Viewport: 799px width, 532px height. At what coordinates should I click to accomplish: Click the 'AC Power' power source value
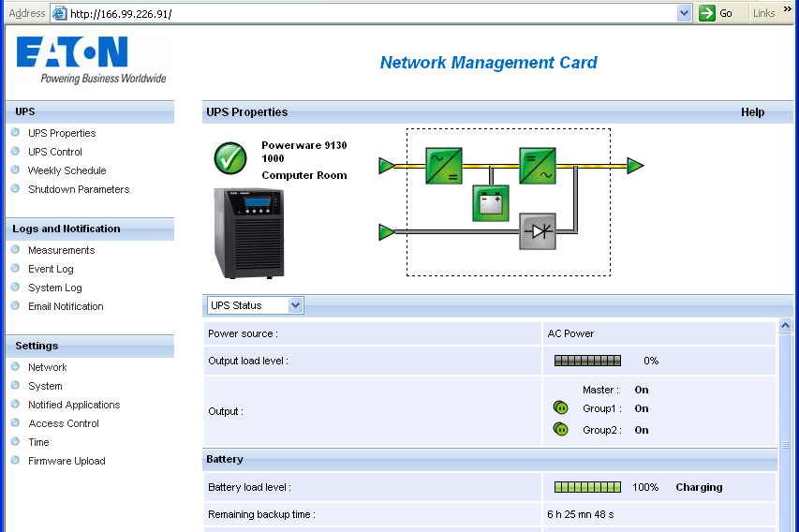570,333
